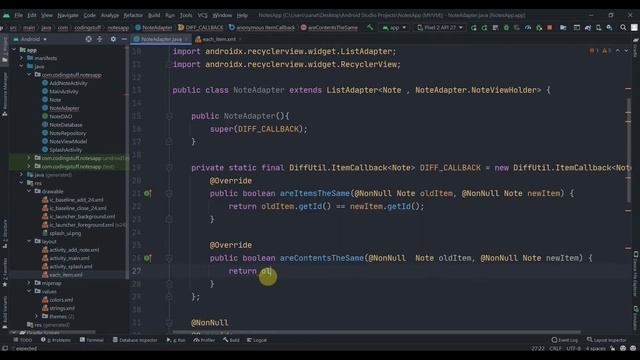Image resolution: width=640 pixels, height=360 pixels.
Task: Click the first run/apply changes toolbar icon
Action: (x=473, y=28)
